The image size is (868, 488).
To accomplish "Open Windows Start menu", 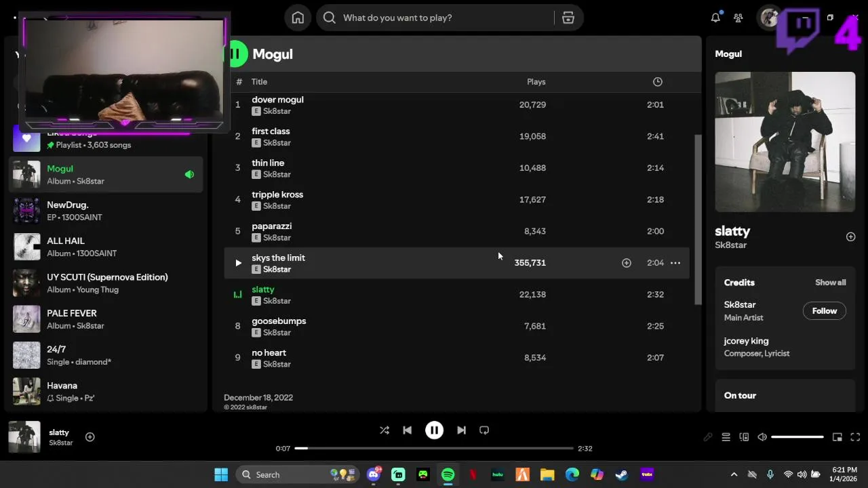I will (x=221, y=474).
